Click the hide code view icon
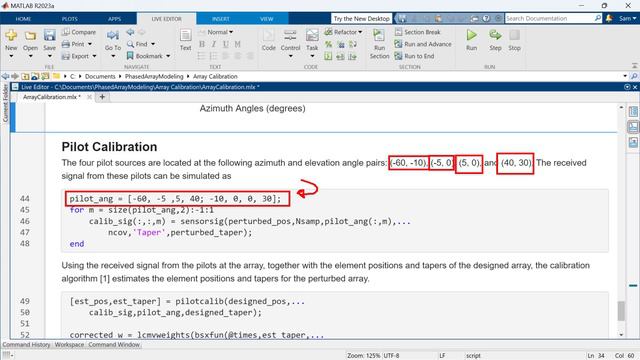The height and width of the screenshot is (360, 640). [633, 142]
